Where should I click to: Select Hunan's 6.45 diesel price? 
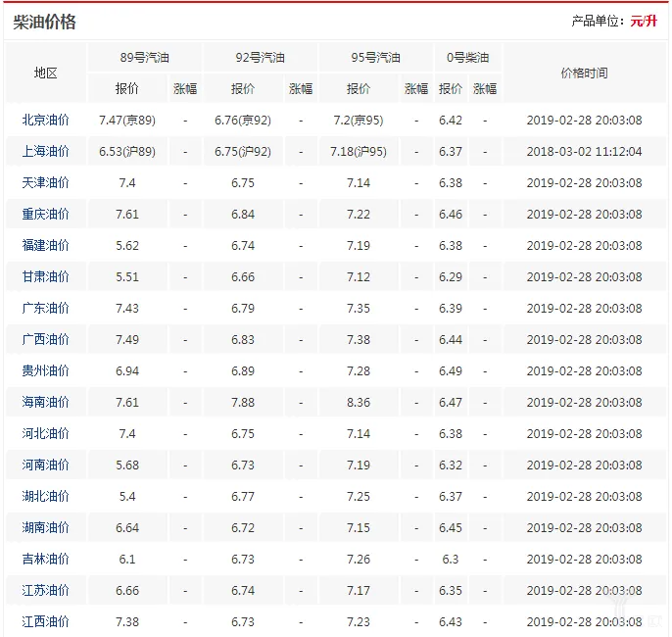coord(451,527)
